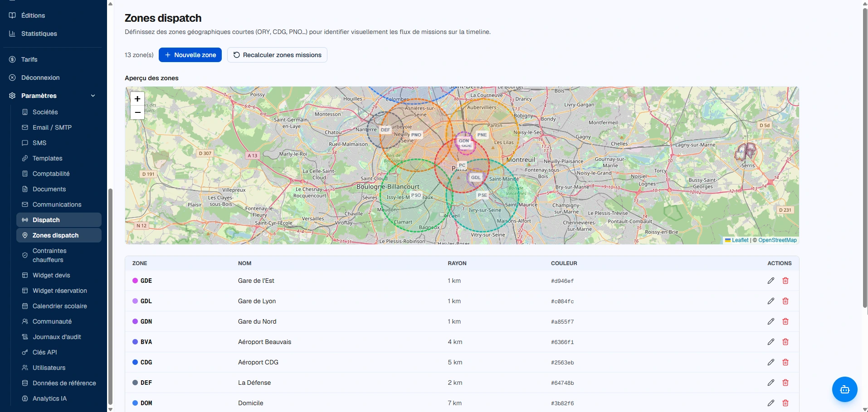868x412 pixels.
Task: Edit the DEF La Défense zone
Action: click(770, 383)
